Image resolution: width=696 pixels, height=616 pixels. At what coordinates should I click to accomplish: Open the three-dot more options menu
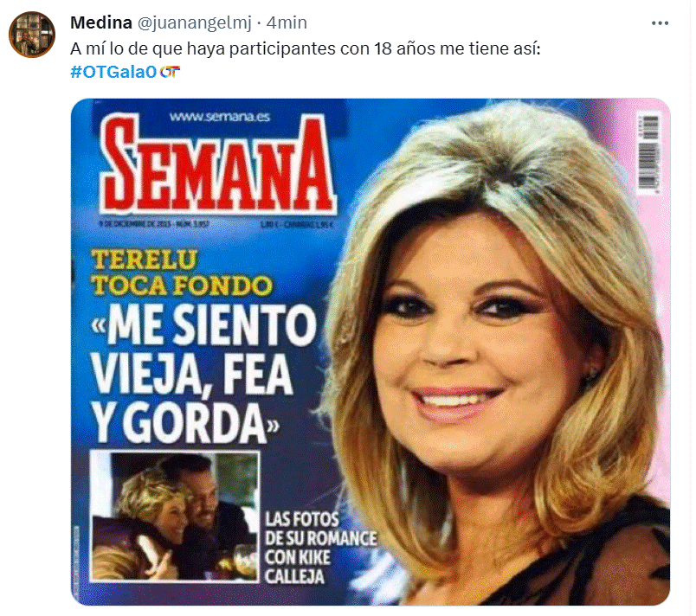(x=660, y=23)
